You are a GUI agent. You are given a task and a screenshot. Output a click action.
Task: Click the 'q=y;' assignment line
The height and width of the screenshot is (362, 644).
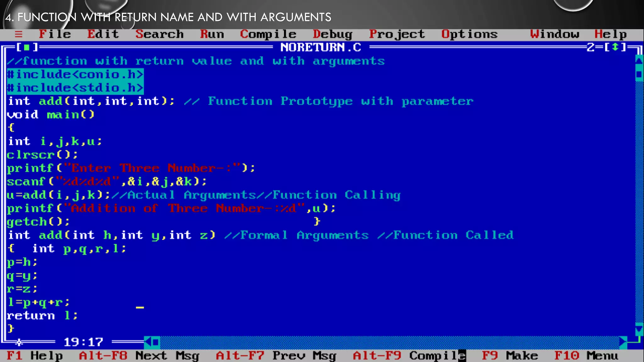22,276
